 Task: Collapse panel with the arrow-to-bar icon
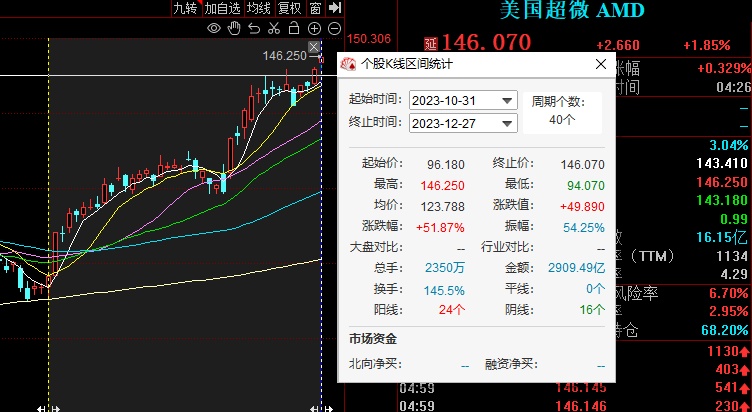335,8
